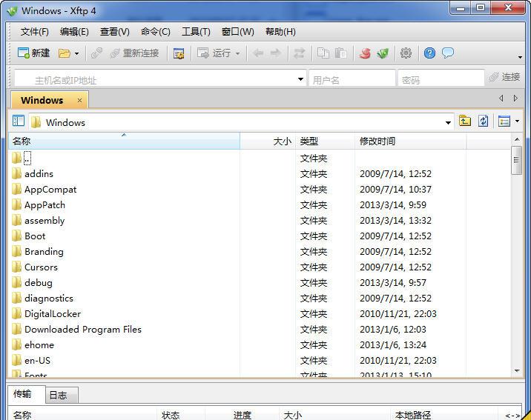Click the New session (新建) icon

point(33,53)
